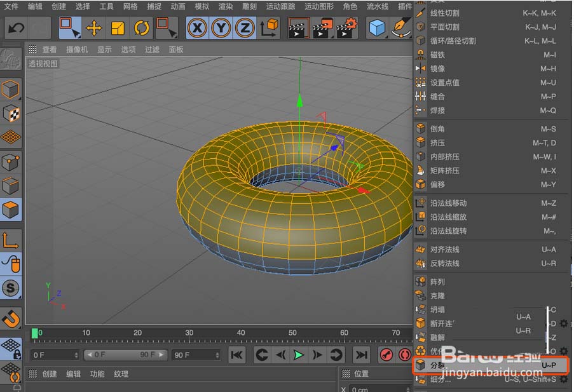
Task: Click Render to Picture Viewer icon
Action: [x=322, y=29]
